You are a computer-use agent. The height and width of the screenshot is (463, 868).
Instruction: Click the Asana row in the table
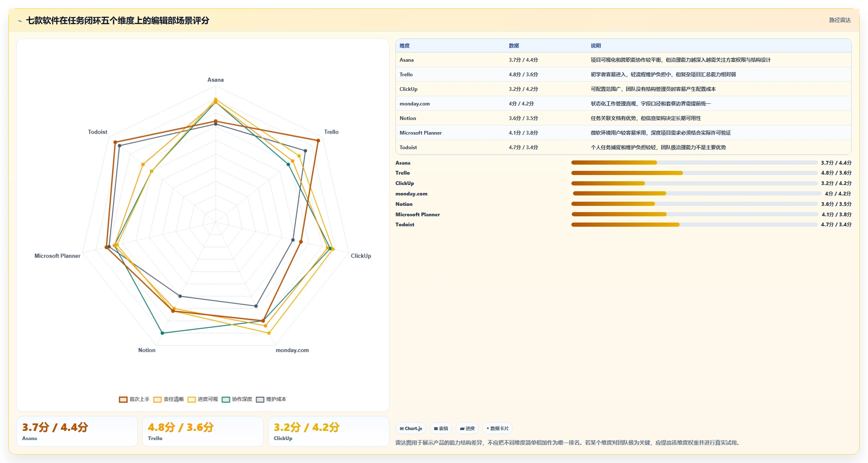pos(623,60)
